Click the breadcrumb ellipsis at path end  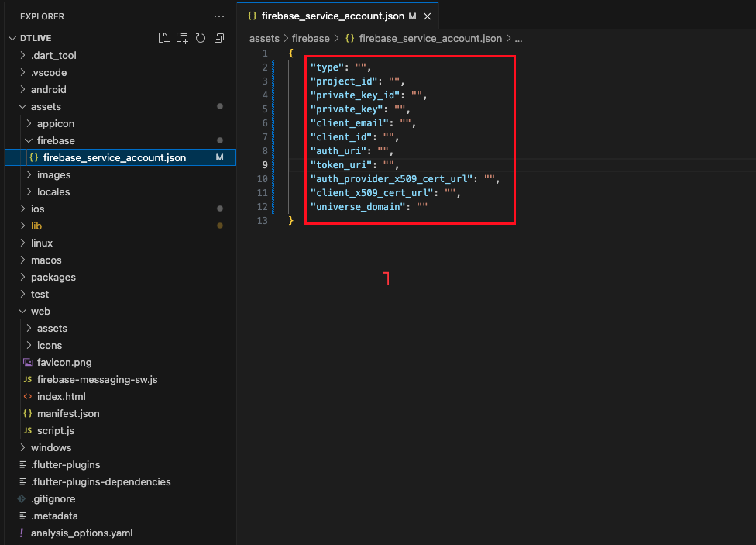pos(518,39)
